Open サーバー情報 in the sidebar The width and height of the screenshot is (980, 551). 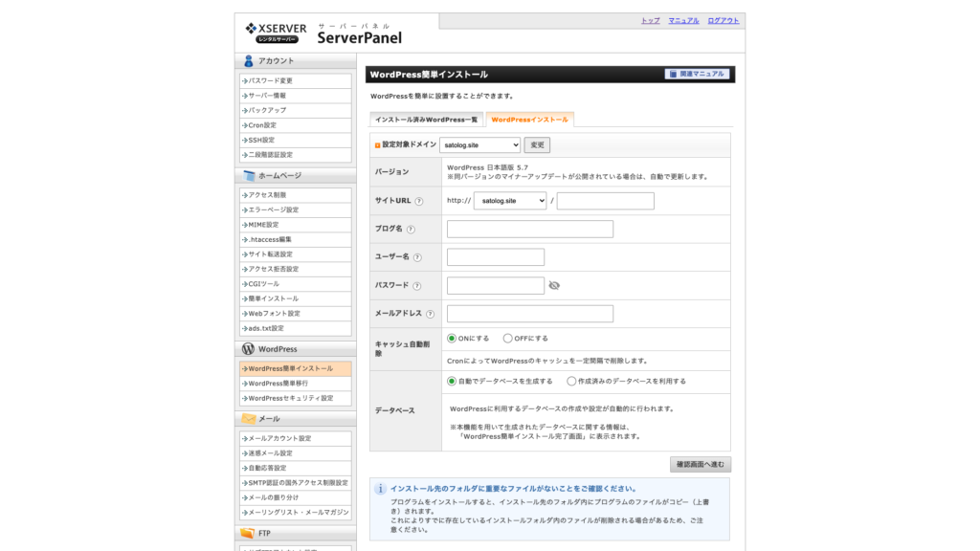point(295,96)
